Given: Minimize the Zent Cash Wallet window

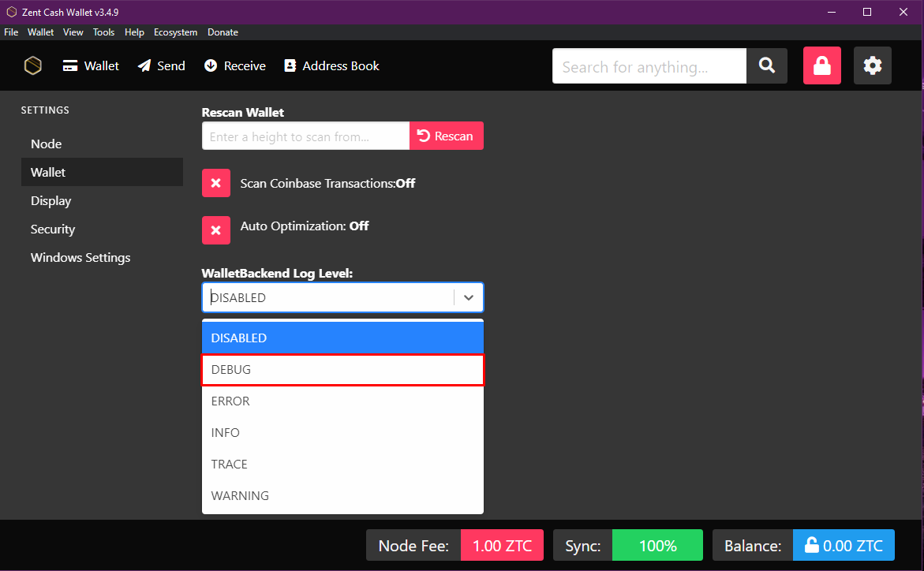Looking at the screenshot, I should 832,12.
